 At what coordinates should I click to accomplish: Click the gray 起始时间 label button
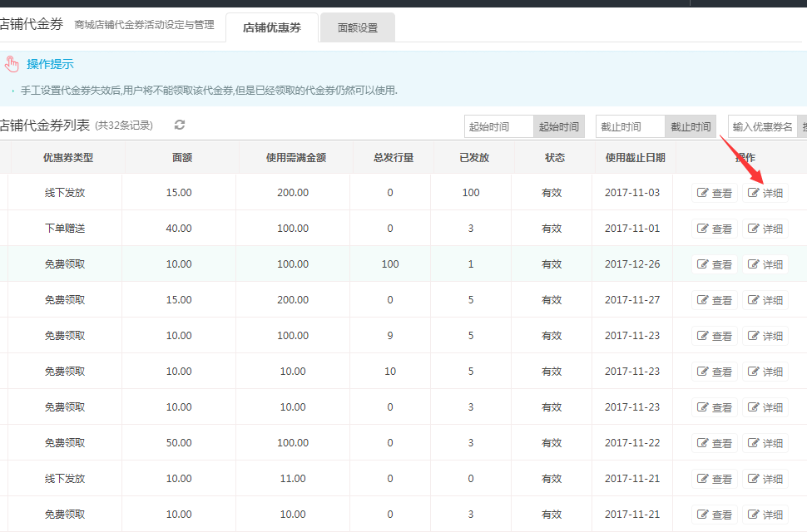coord(558,126)
